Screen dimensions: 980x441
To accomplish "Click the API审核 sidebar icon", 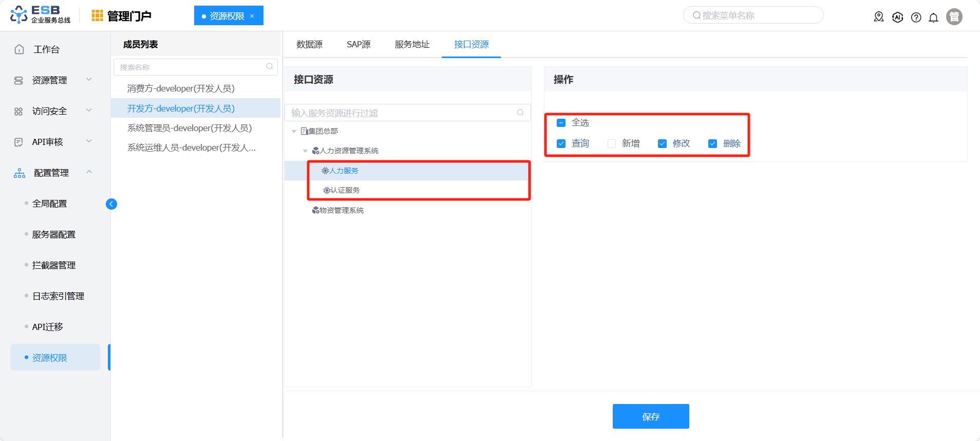I will pos(18,142).
